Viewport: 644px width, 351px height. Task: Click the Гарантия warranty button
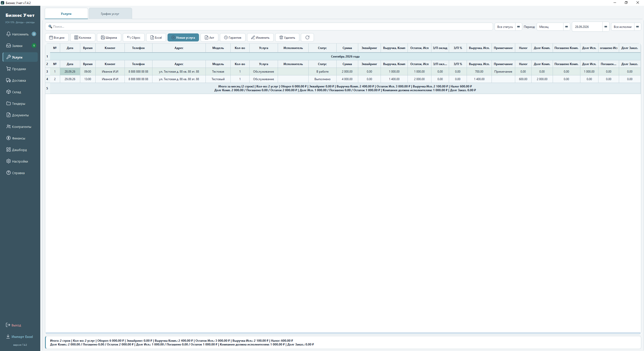tap(233, 37)
